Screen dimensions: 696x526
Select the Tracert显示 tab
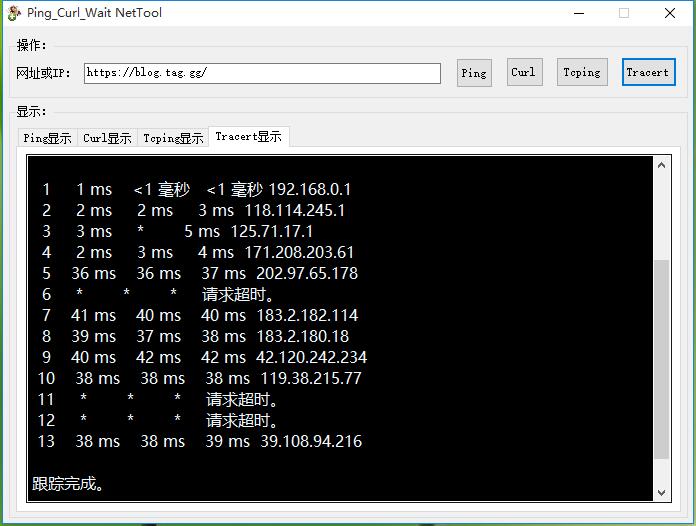(248, 137)
